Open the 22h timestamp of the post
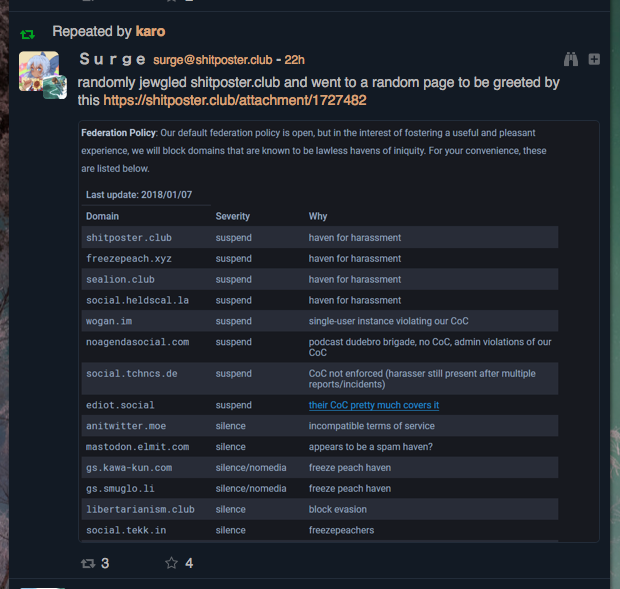The height and width of the screenshot is (589, 620). [295, 60]
